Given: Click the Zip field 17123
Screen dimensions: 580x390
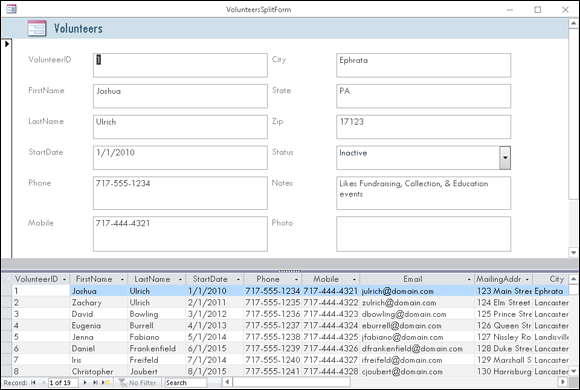Looking at the screenshot, I should 424,127.
